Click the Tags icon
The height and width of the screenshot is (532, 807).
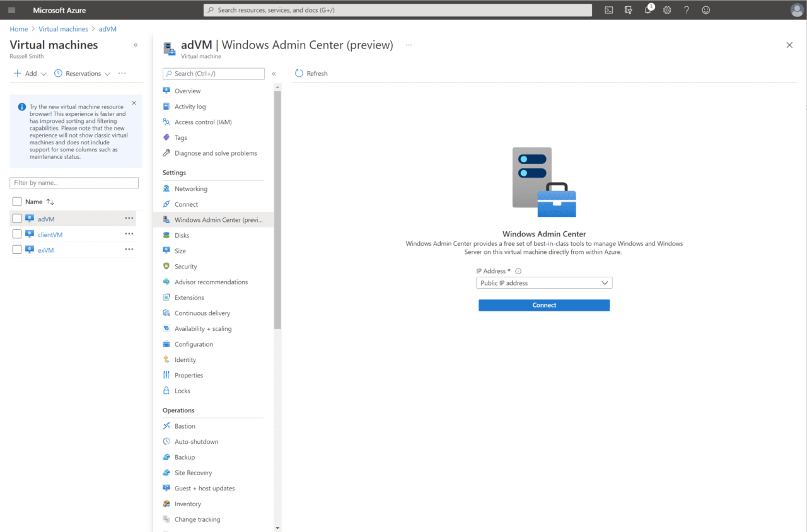[166, 137]
